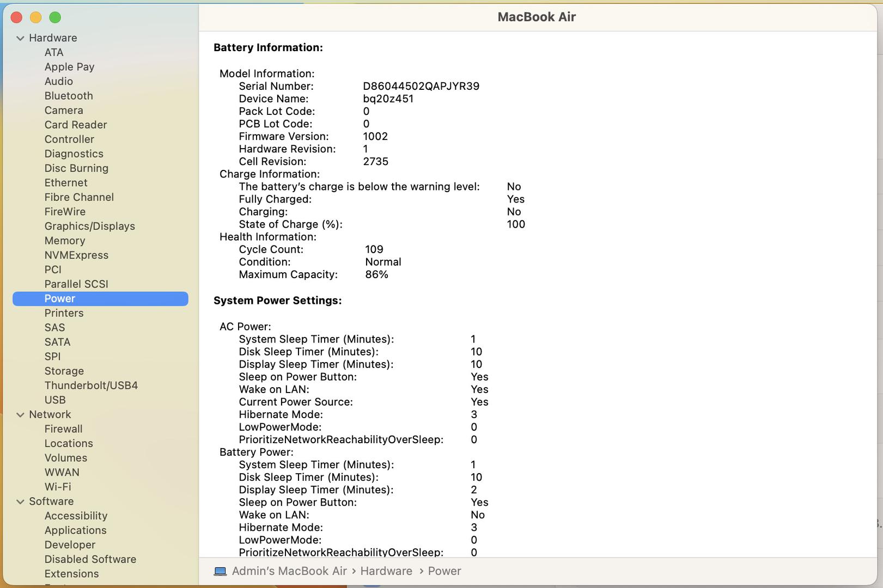Click the Cycle Count value 109

[374, 249]
